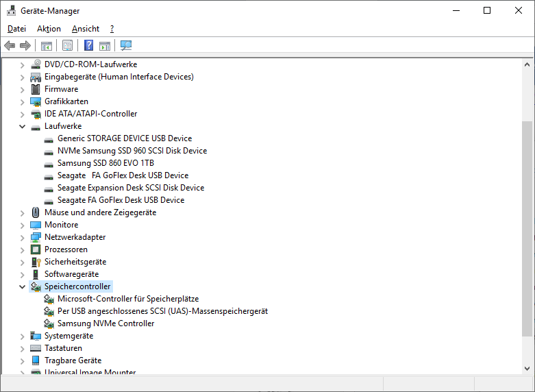The width and height of the screenshot is (535, 392).
Task: Click the Back arrow toolbar icon
Action: click(x=10, y=45)
